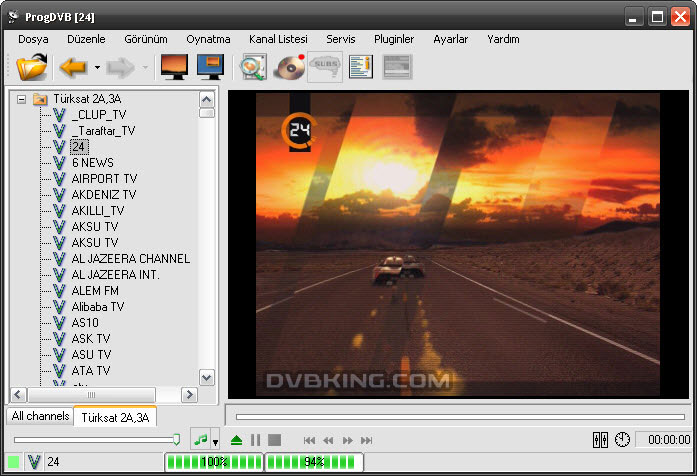Click the V icon beside AIRPORT TV
The height and width of the screenshot is (476, 697).
tap(59, 179)
